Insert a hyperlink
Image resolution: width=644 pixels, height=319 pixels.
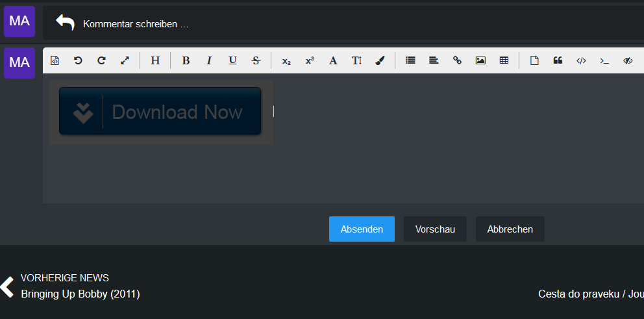[x=457, y=60]
